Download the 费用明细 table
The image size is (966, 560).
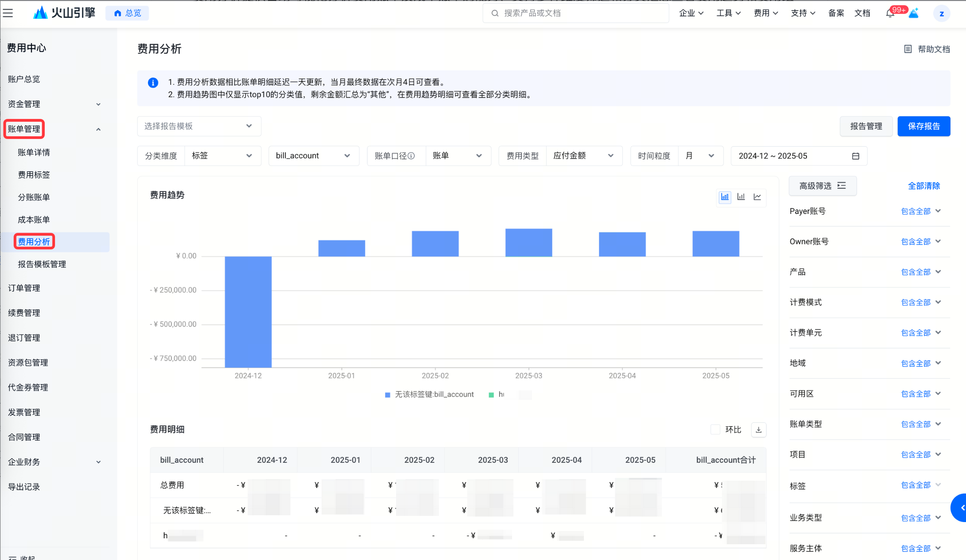(x=758, y=430)
